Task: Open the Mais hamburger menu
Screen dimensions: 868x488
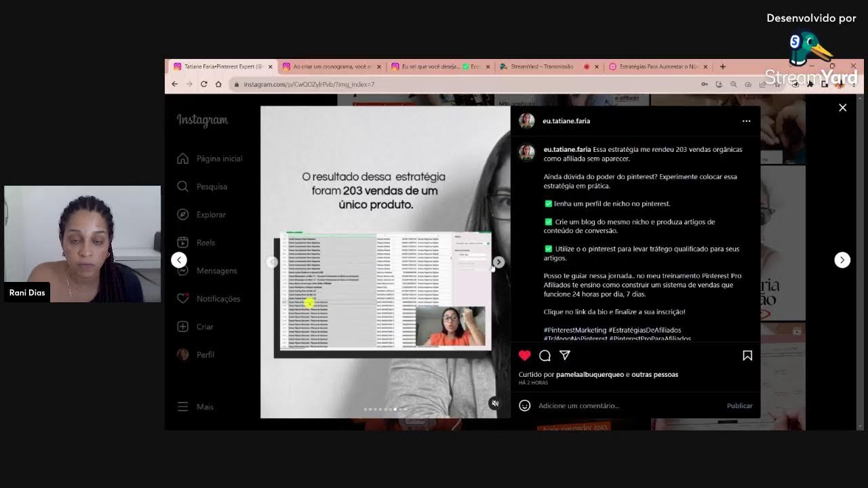Action: pyautogui.click(x=182, y=407)
